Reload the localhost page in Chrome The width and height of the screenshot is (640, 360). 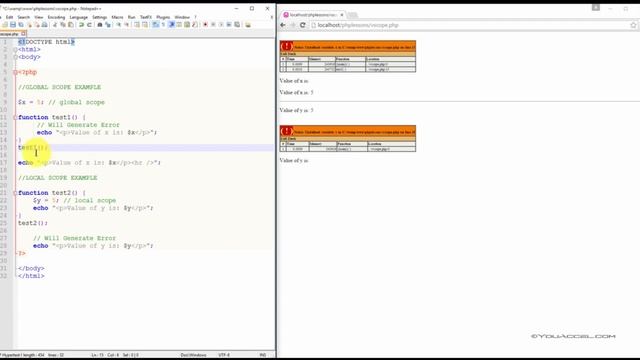click(x=303, y=25)
